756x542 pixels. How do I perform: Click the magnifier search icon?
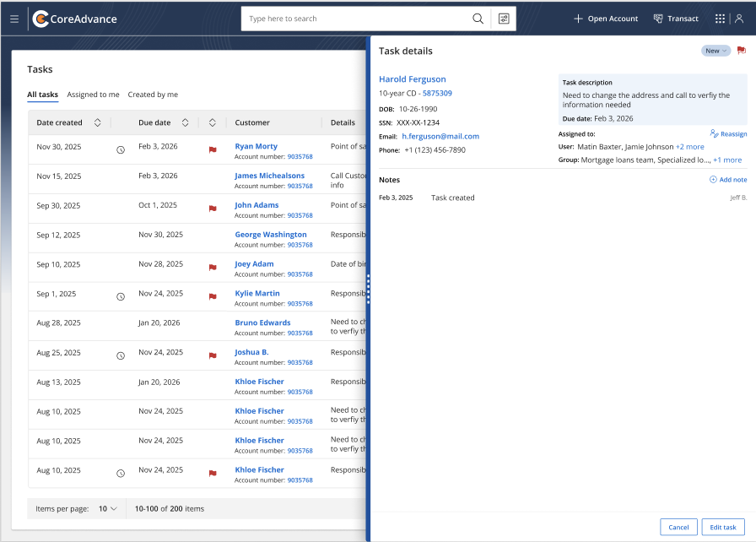click(x=478, y=19)
